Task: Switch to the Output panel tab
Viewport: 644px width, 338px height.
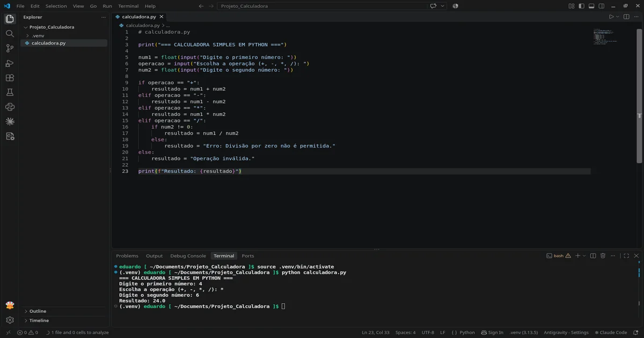Action: [x=154, y=256]
